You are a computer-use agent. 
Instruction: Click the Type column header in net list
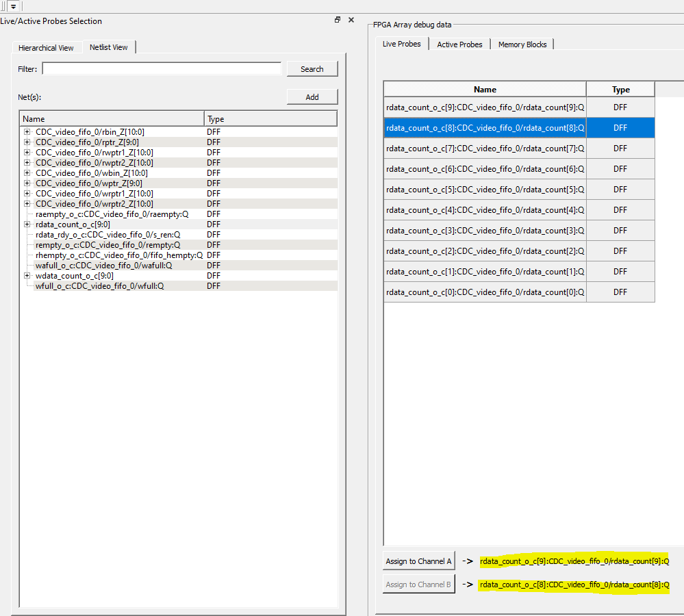270,119
